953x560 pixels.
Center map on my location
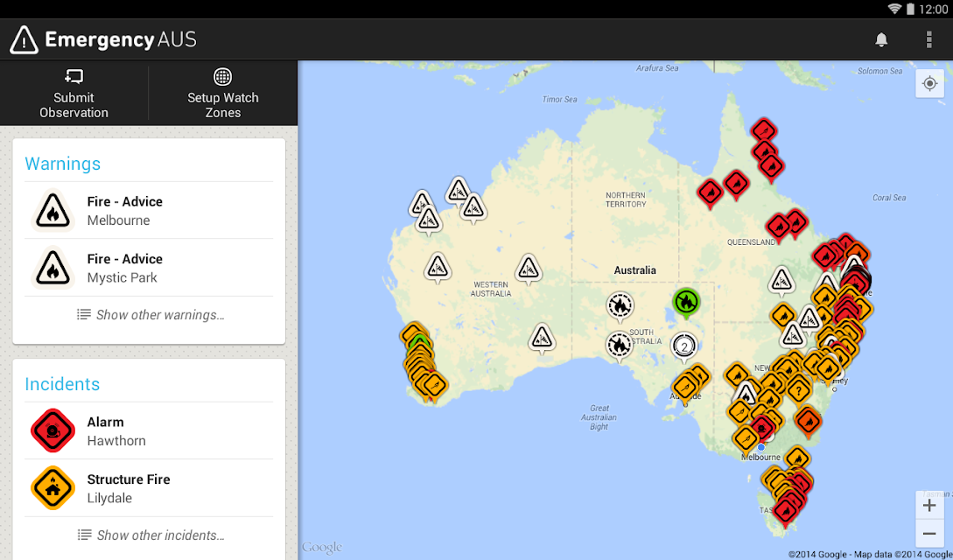point(929,83)
